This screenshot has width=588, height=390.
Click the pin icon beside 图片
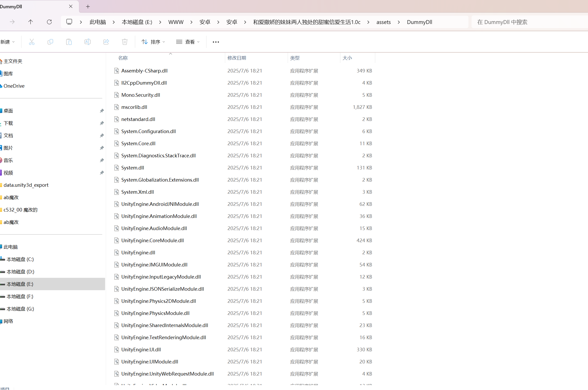pyautogui.click(x=102, y=148)
